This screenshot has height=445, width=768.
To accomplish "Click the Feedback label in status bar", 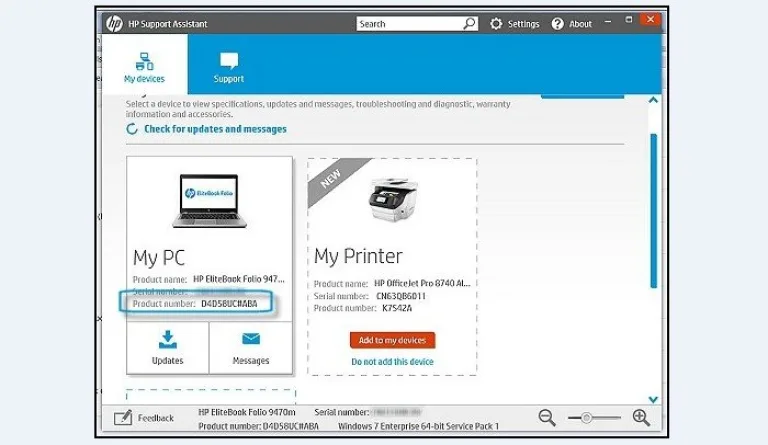I will 156,418.
